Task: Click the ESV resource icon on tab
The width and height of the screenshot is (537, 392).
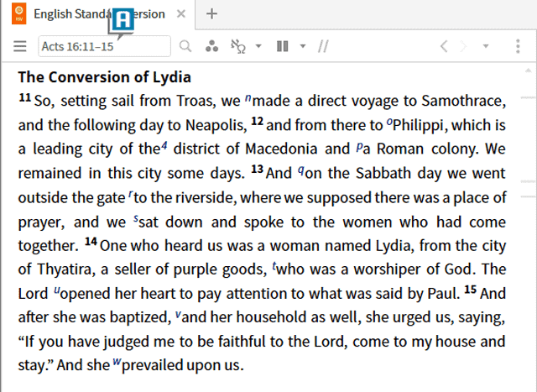Action: 18,14
